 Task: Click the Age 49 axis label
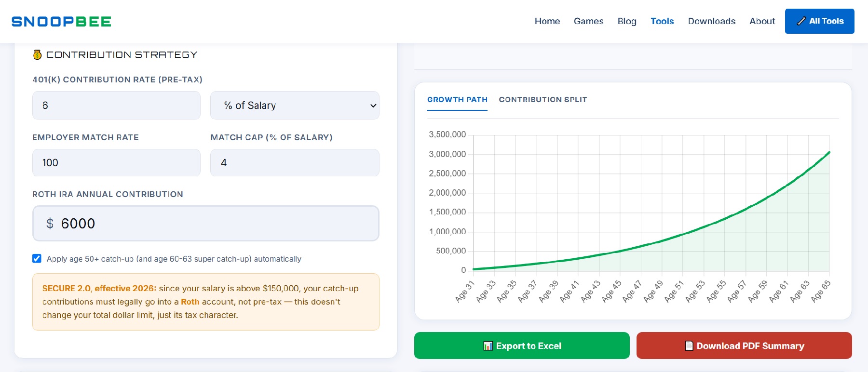click(653, 291)
